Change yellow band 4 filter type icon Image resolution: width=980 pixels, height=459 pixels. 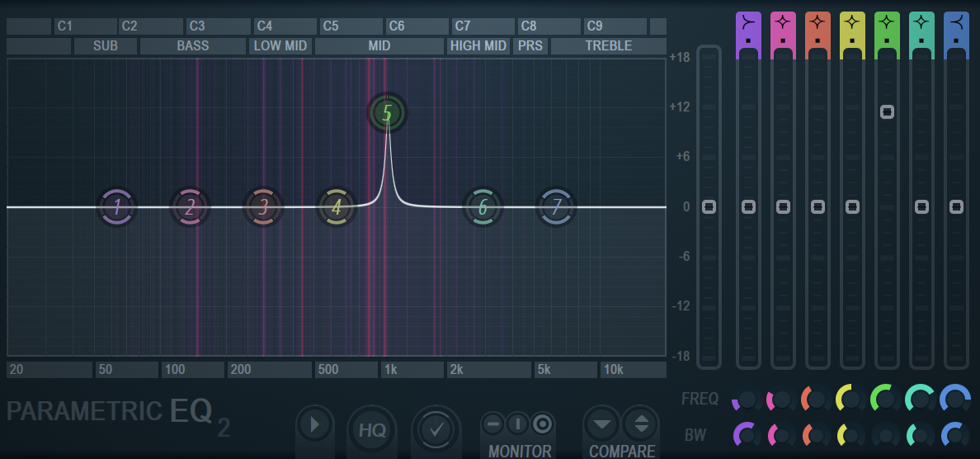point(852,22)
